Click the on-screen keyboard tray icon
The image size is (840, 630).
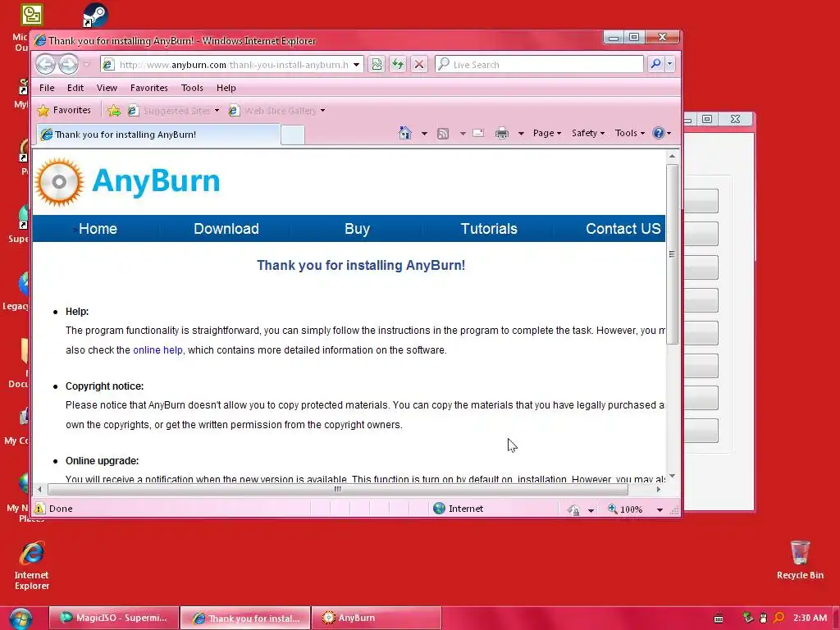[719, 619]
